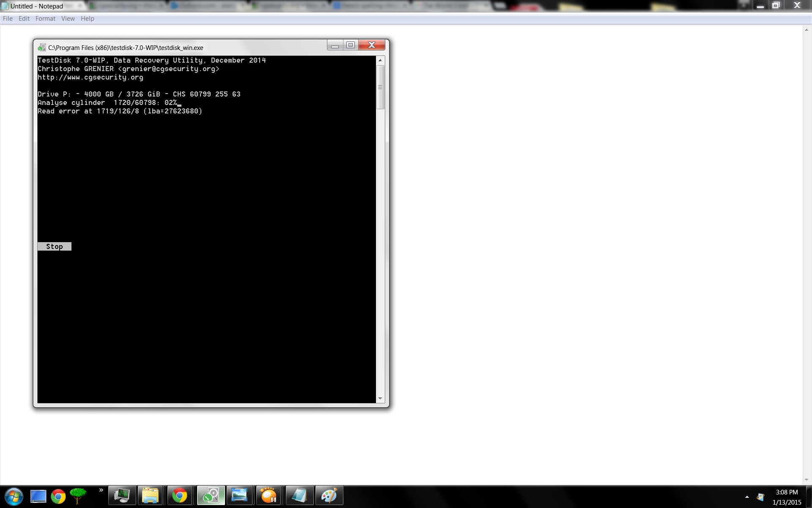Click the Stop button in TestDisk
This screenshot has height=508, width=812.
pos(55,246)
